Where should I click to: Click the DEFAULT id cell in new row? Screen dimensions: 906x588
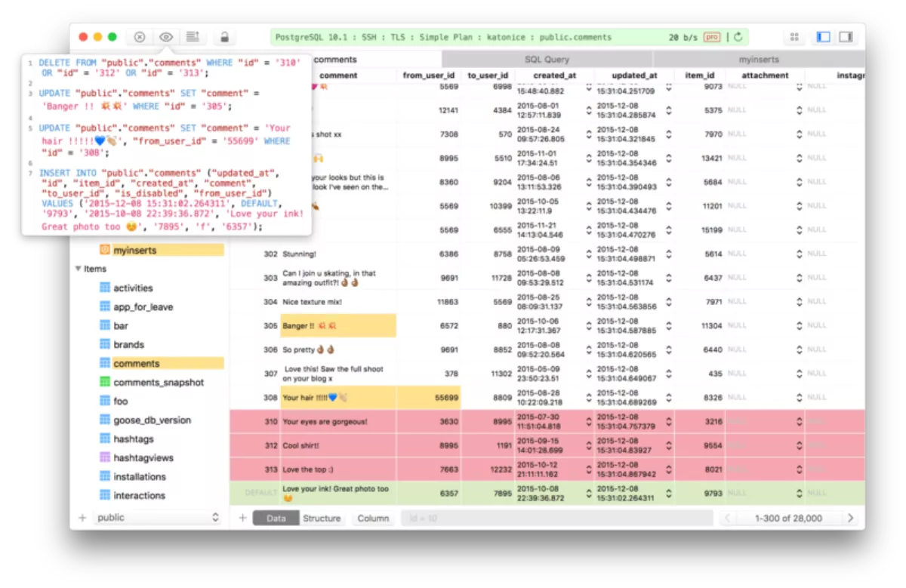(x=255, y=494)
